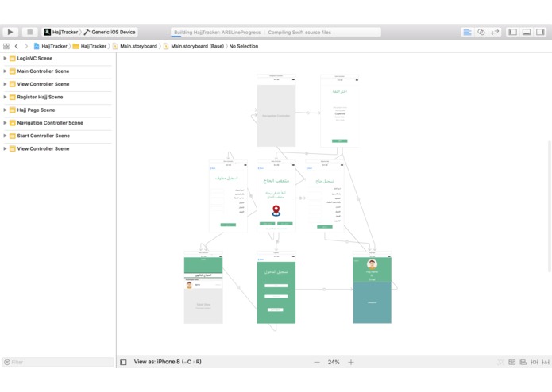
Task: Select the language selection scene on canvas
Action: (340, 111)
